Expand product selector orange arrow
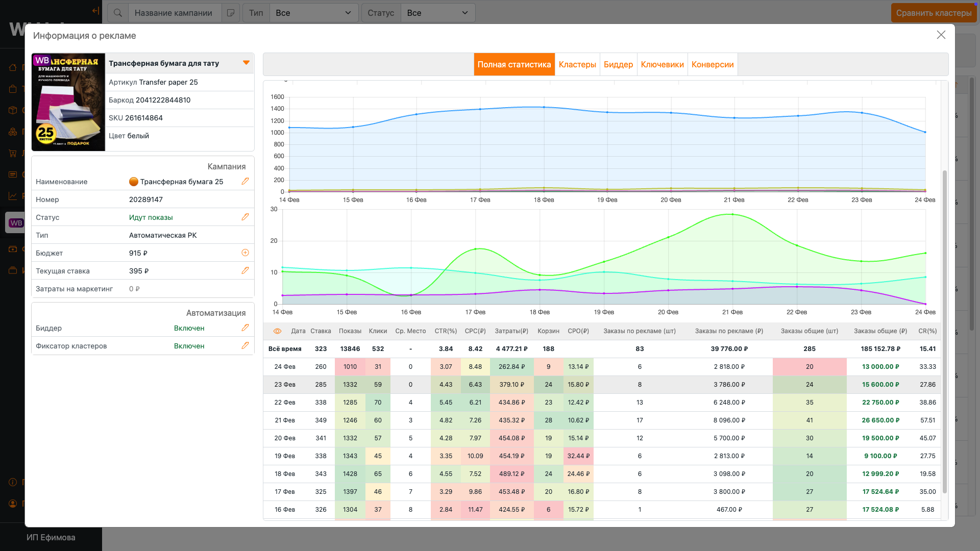 [x=246, y=63]
